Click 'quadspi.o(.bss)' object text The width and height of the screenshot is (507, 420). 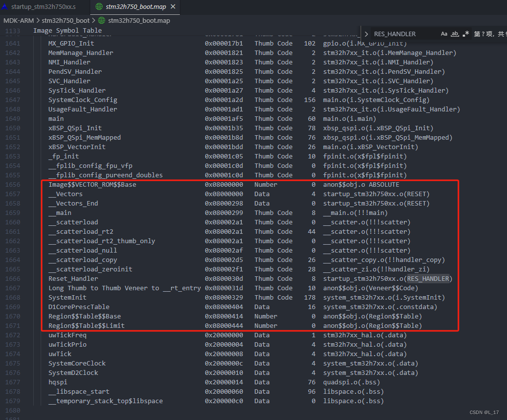351,382
